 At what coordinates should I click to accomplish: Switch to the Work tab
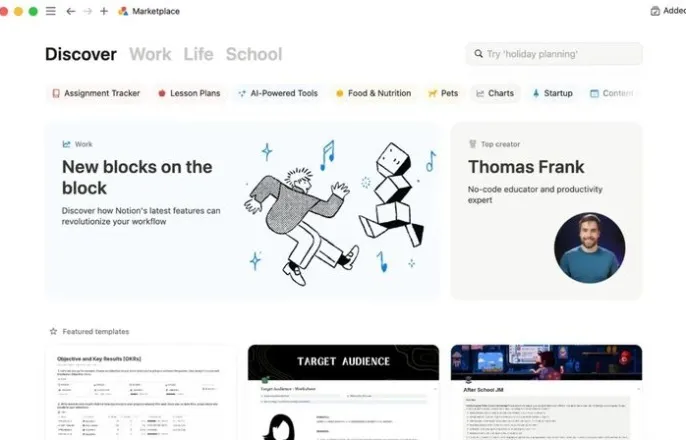click(x=150, y=54)
